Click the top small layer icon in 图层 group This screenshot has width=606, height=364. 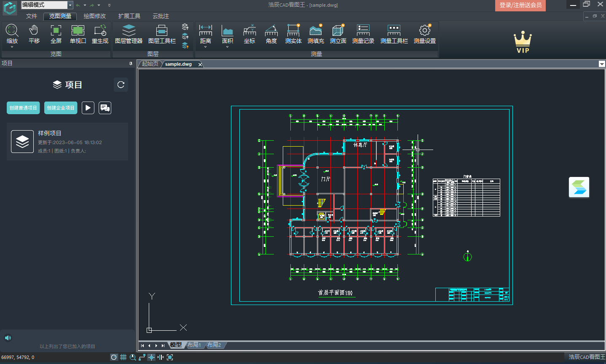pos(185,27)
